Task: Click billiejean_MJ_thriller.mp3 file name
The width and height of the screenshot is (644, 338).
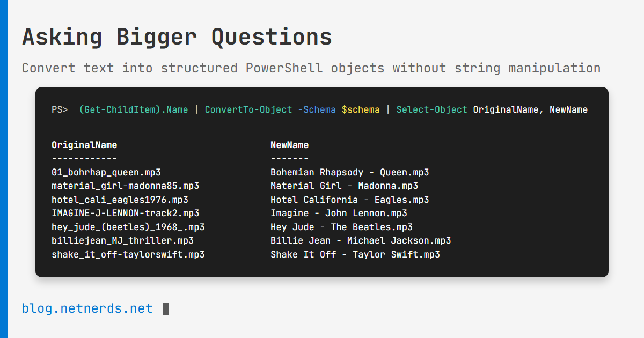Action: (122, 240)
